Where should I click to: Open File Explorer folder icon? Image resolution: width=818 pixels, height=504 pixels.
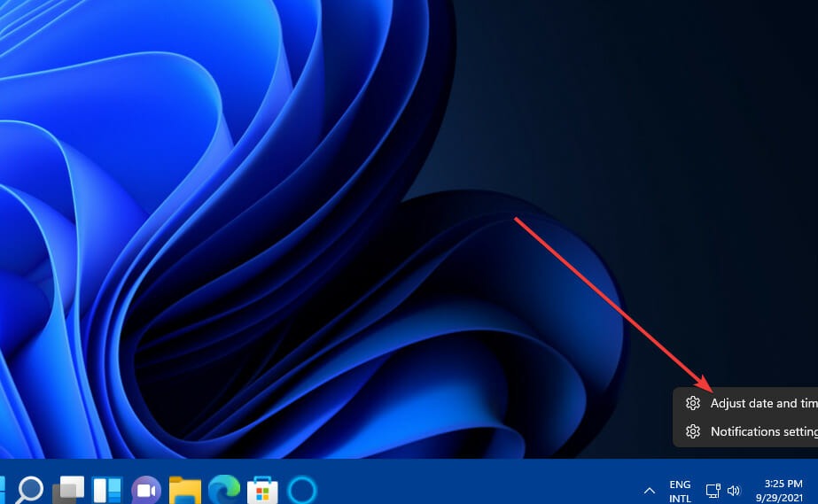pyautogui.click(x=184, y=491)
